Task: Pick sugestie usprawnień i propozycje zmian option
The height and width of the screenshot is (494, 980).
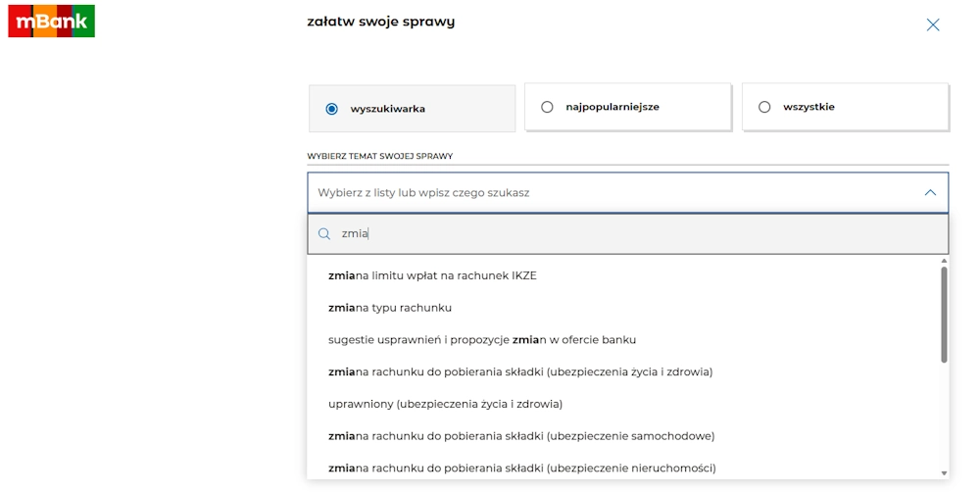Action: click(482, 340)
